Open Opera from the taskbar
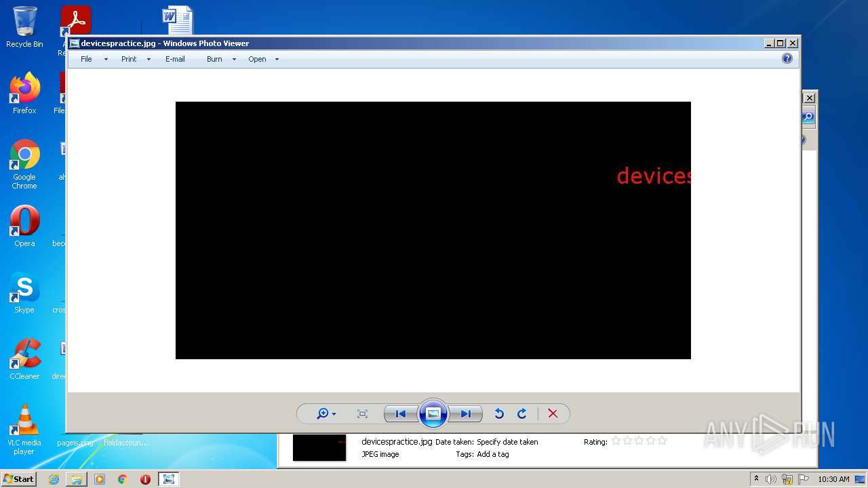This screenshot has width=868, height=488. tap(145, 479)
